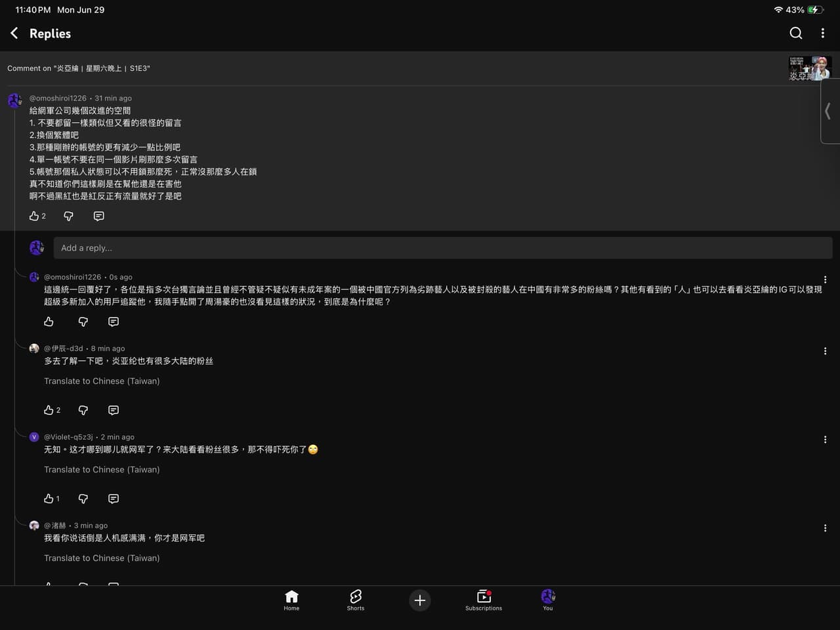Like the @伊辰-d3d reply
Screen dimensions: 840x630
pos(49,410)
